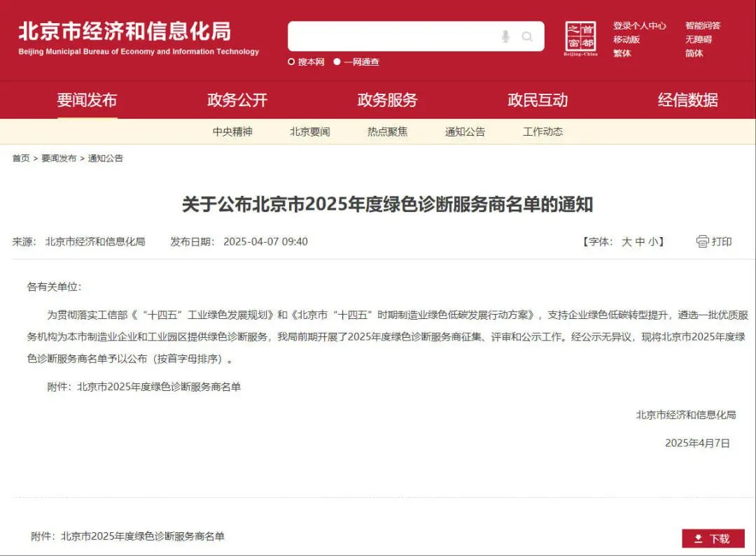The width and height of the screenshot is (756, 556).
Task: Click the red 下载 download button
Action: pos(713,539)
